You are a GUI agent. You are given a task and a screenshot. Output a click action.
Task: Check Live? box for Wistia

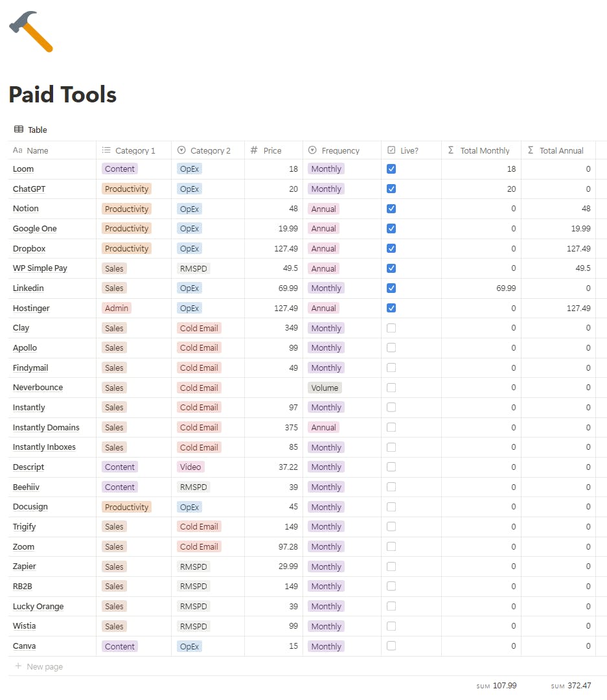point(391,626)
